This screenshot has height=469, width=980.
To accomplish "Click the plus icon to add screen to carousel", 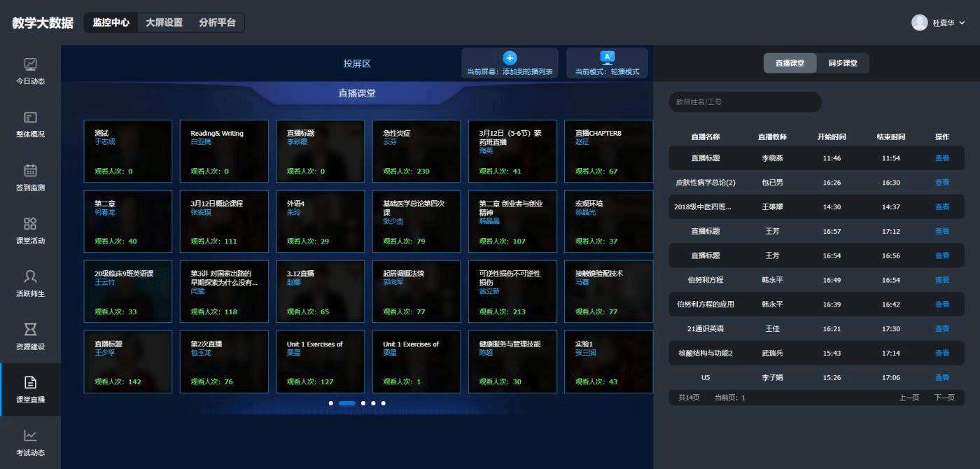I will (x=510, y=58).
